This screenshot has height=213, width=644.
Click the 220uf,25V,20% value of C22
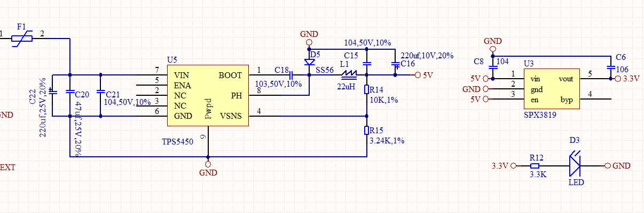coord(42,107)
